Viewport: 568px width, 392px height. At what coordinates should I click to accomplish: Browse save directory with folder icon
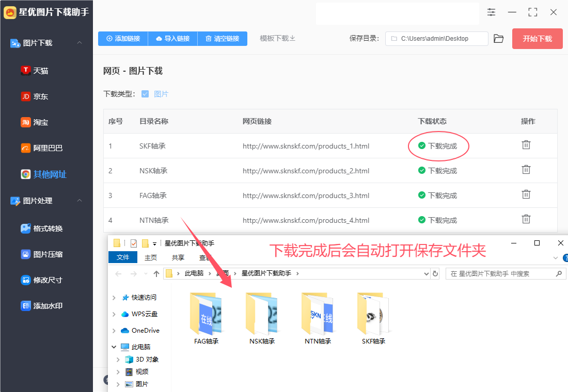click(498, 38)
